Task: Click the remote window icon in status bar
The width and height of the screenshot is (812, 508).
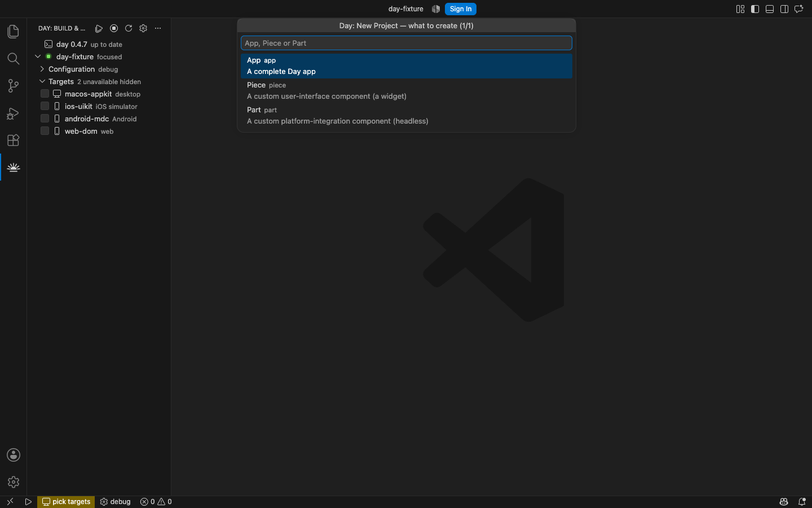Action: [x=10, y=502]
